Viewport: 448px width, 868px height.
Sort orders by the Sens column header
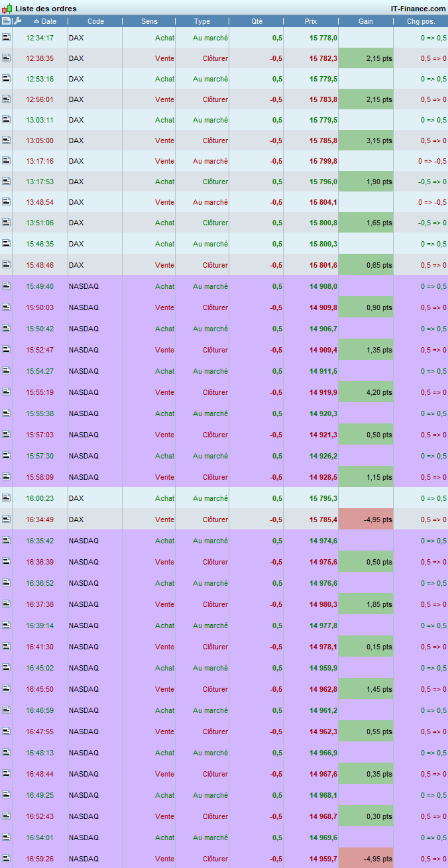tap(149, 21)
